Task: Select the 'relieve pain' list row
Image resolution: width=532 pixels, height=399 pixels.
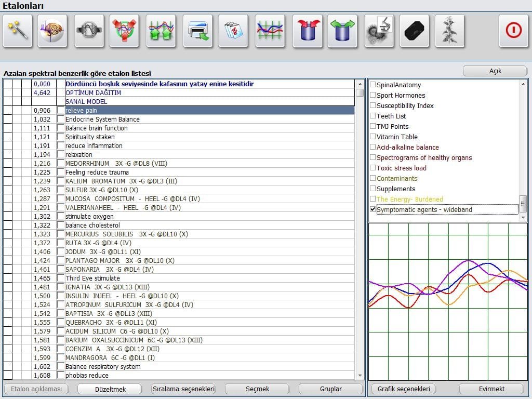Action: click(x=208, y=111)
